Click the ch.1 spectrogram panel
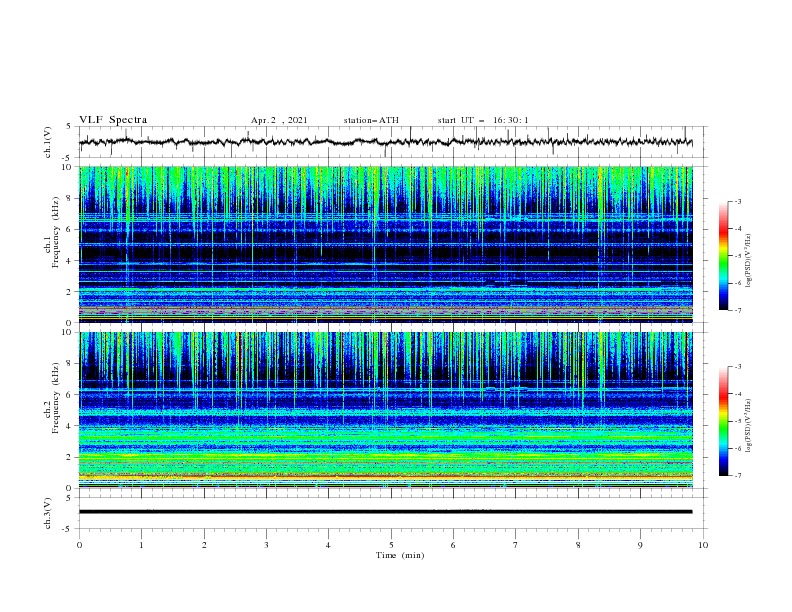The image size is (792, 612). 386,244
